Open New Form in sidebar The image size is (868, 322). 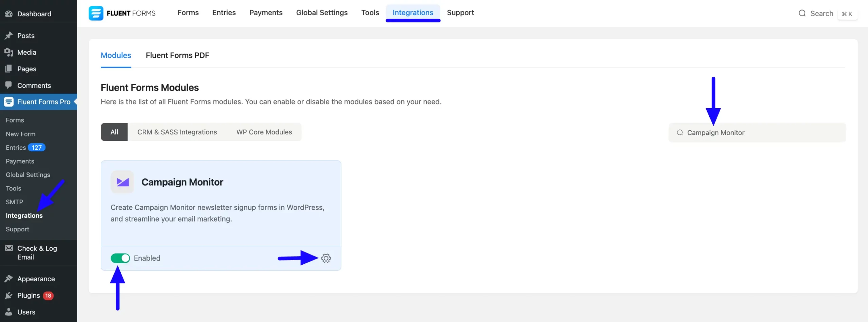click(x=21, y=134)
